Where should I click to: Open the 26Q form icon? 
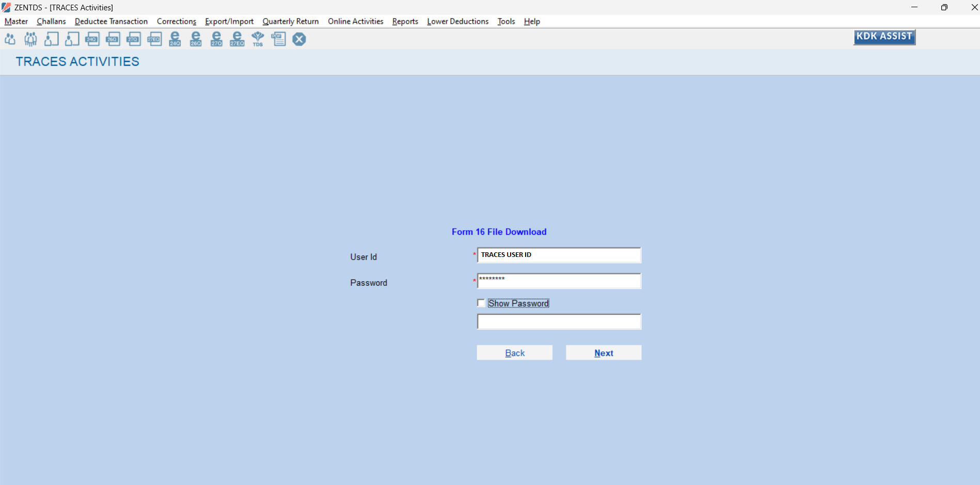point(113,39)
